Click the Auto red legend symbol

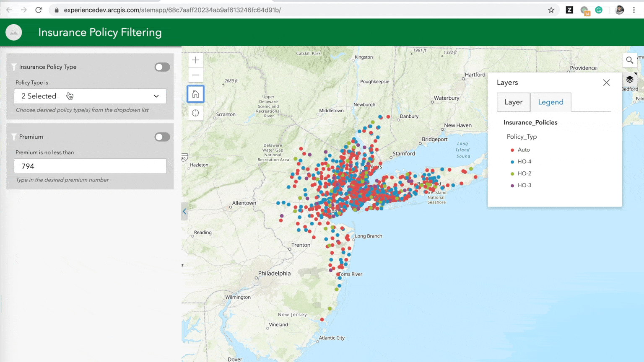point(512,150)
